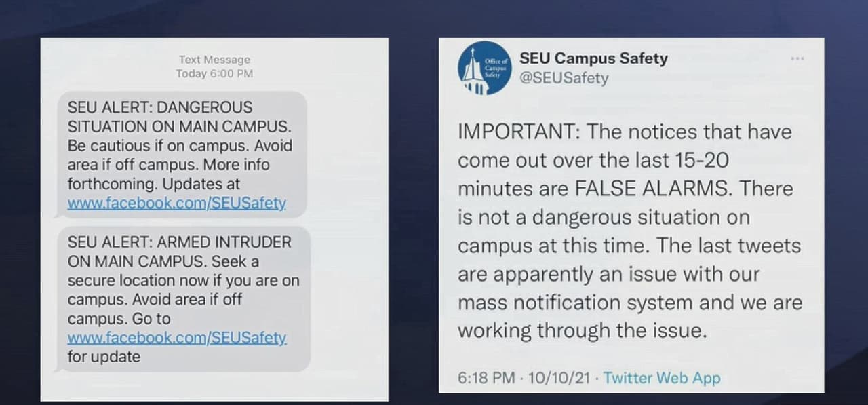868x405 pixels.
Task: Open the Facebook link in the ARMED INTRUDER message
Action: [177, 337]
